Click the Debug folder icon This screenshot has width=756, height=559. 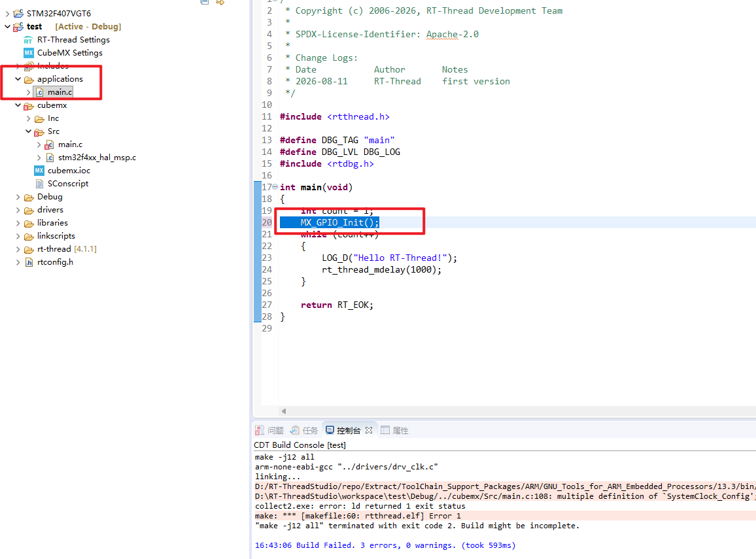point(29,197)
